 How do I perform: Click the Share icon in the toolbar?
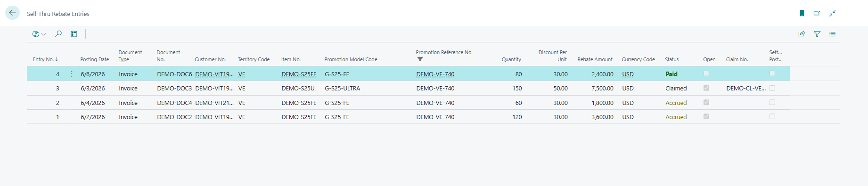click(x=802, y=34)
